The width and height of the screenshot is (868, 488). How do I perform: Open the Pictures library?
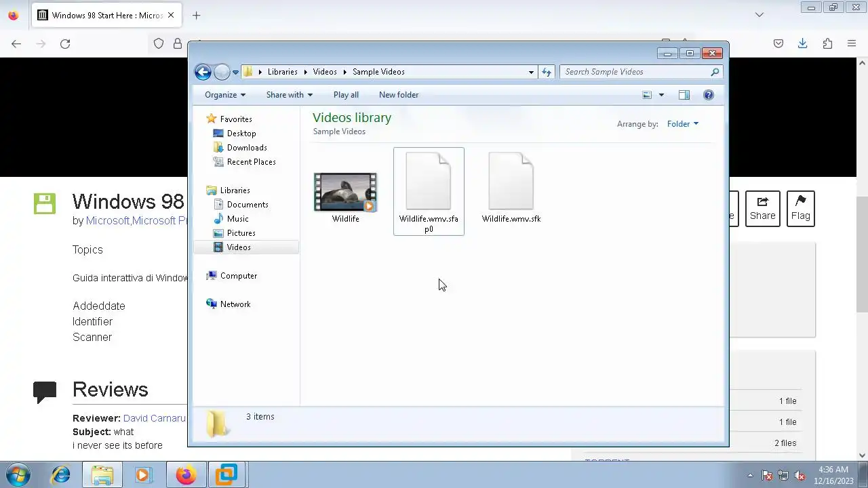point(241,233)
